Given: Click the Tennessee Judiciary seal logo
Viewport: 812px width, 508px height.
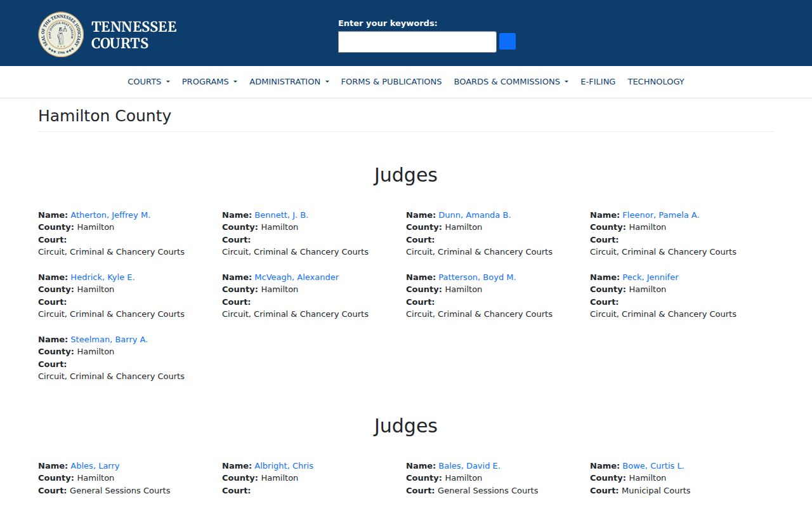Looking at the screenshot, I should [61, 34].
